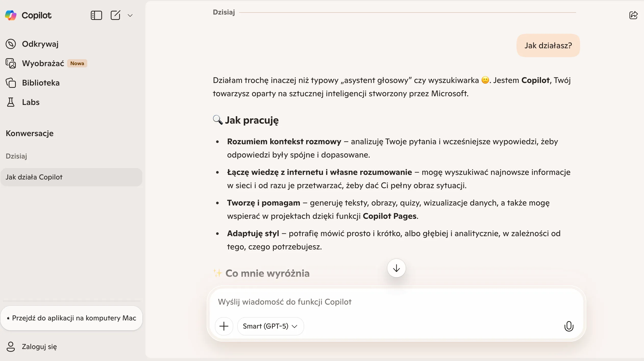644x361 pixels.
Task: Start a new chat with compose icon
Action: coord(115,15)
